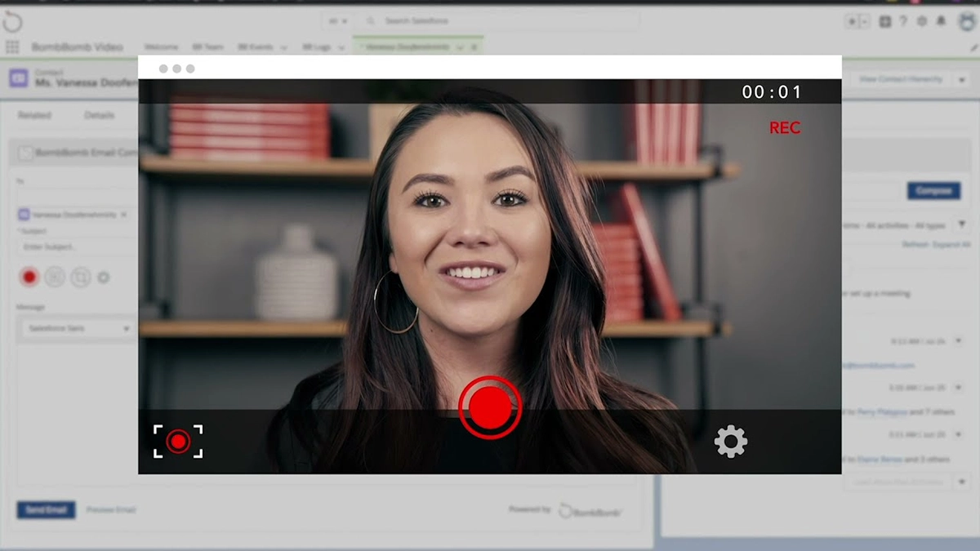
Task: Open the Details tab on contact
Action: tap(100, 115)
